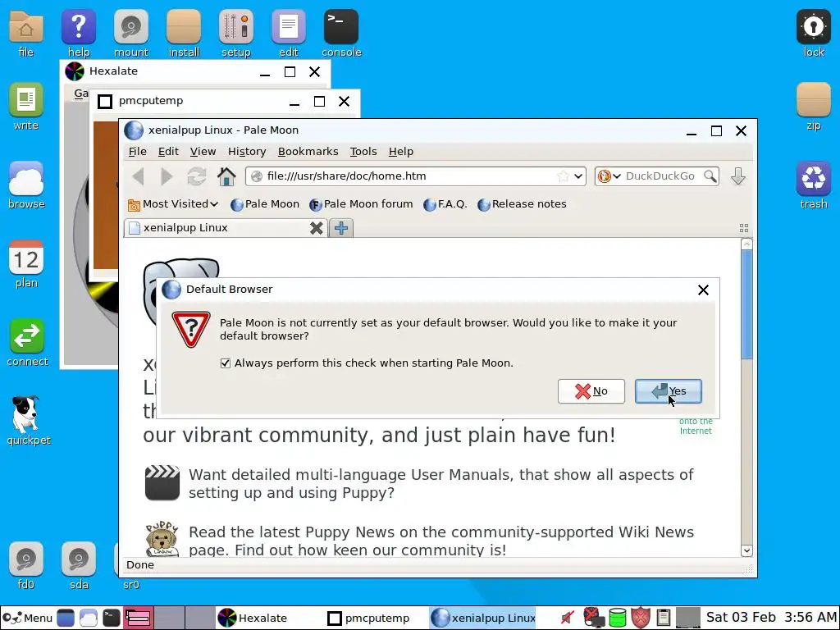Expand the URL bar history dropdown
840x630 pixels.
(578, 176)
